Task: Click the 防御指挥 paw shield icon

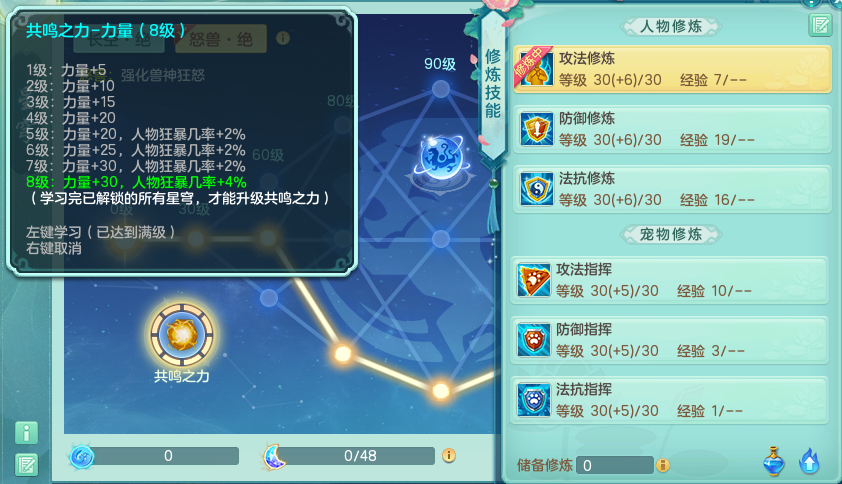Action: point(533,340)
